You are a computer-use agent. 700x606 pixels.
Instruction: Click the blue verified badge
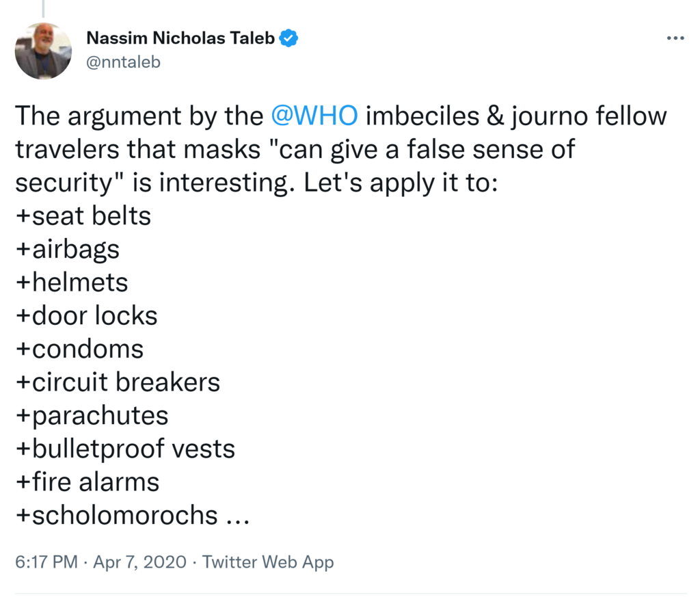click(288, 38)
